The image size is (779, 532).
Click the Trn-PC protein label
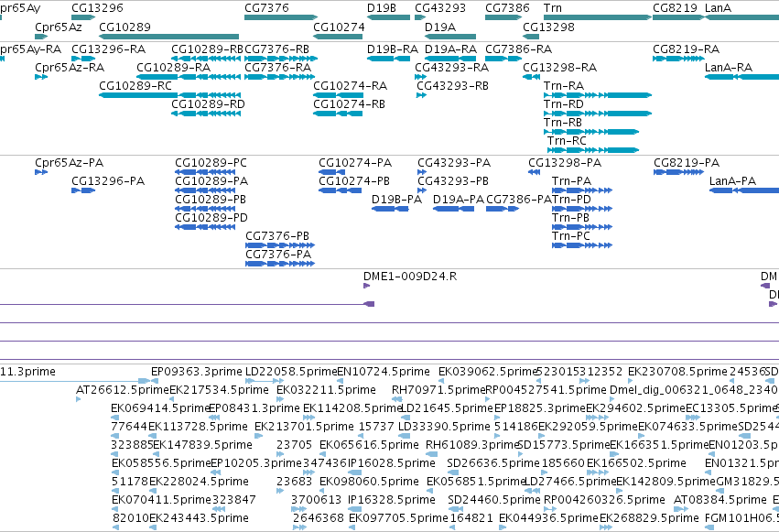pyautogui.click(x=570, y=236)
